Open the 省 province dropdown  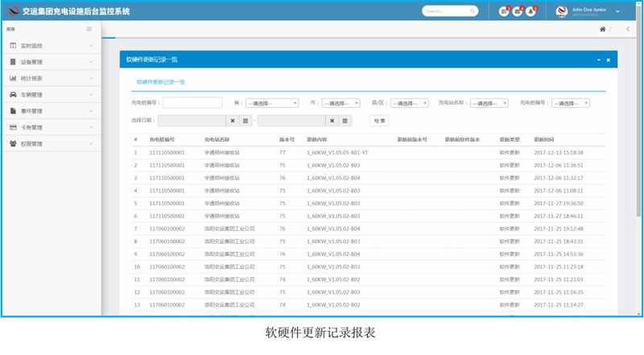[x=271, y=103]
